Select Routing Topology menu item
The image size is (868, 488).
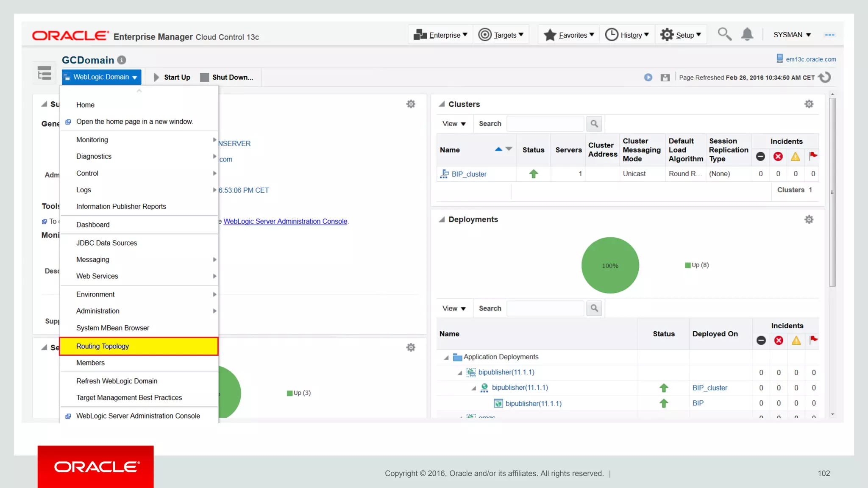tap(103, 346)
